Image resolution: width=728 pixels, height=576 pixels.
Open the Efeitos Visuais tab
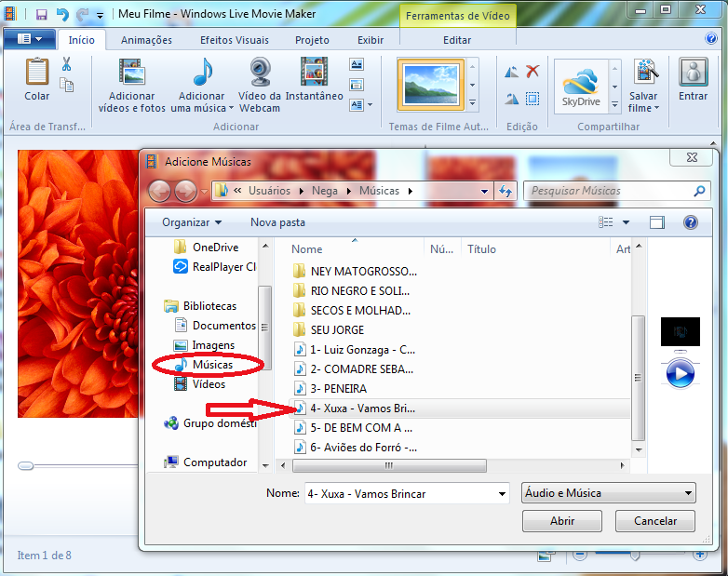click(x=235, y=40)
